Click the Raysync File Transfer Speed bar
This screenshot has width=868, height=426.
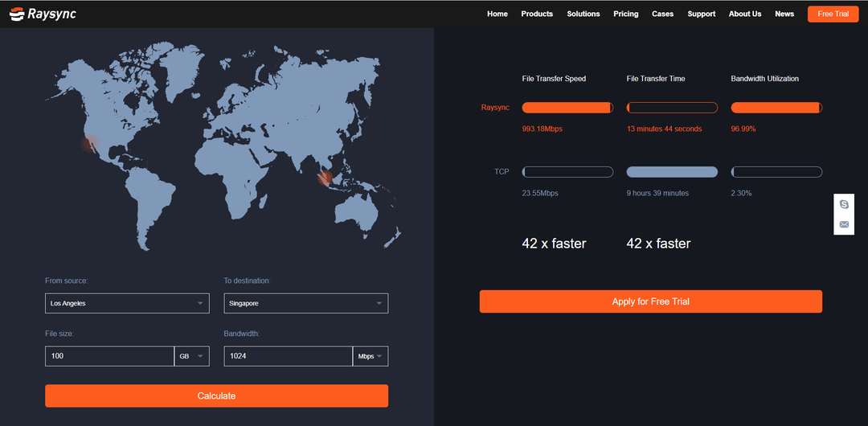[567, 108]
